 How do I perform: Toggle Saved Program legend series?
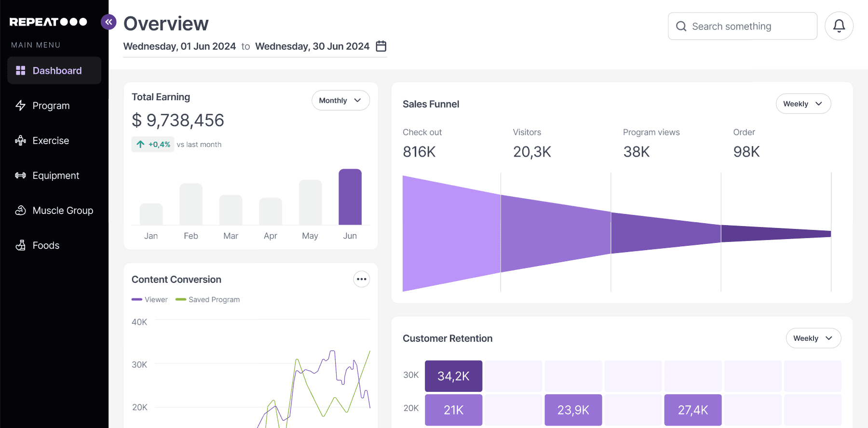(208, 299)
